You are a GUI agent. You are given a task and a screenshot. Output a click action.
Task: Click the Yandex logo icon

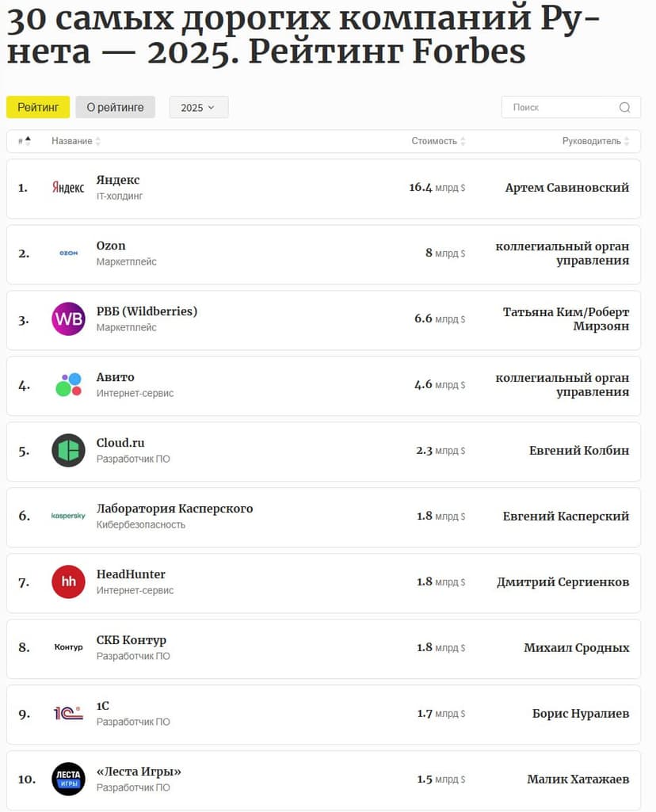click(x=68, y=188)
